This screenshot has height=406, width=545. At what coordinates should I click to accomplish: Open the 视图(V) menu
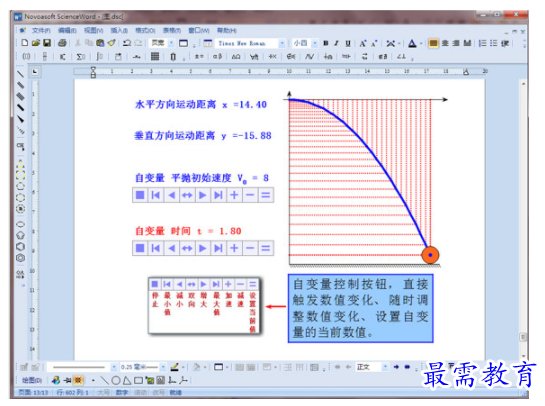tap(93, 31)
